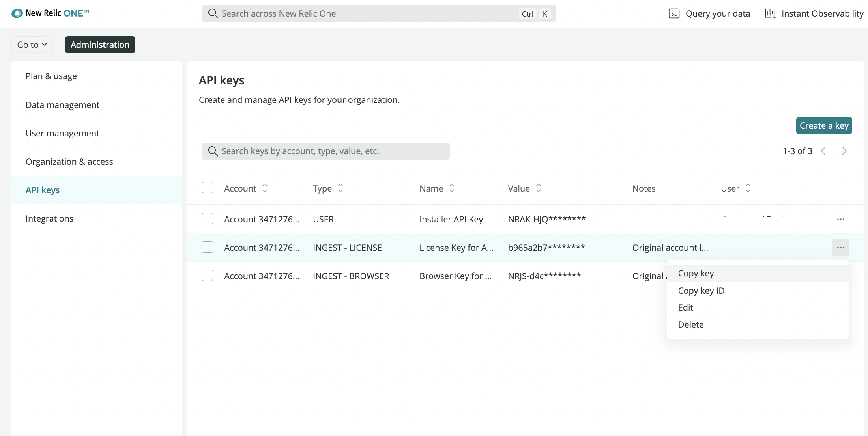Open Instant Observability
This screenshot has height=436, width=868.
814,13
